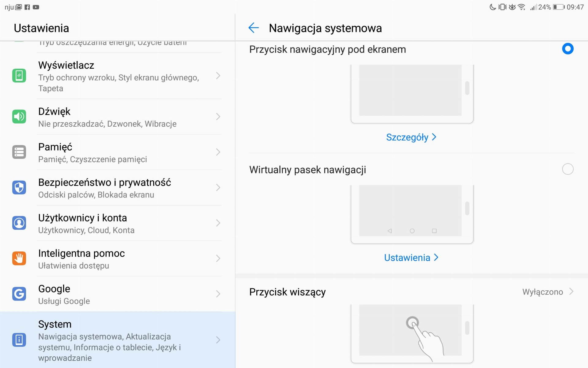Screen dimensions: 588x368
Task: Open the blue Ustawienia link
Action: pos(411,258)
